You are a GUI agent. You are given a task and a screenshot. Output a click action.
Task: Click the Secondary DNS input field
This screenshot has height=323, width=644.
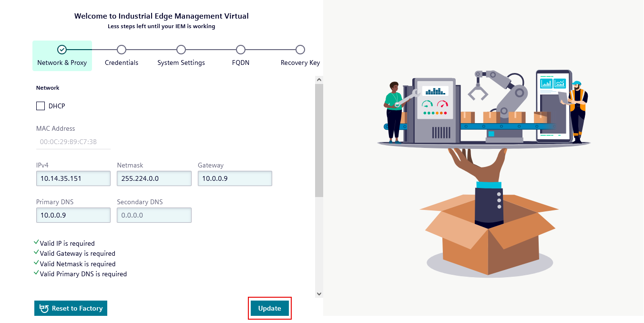pos(154,215)
